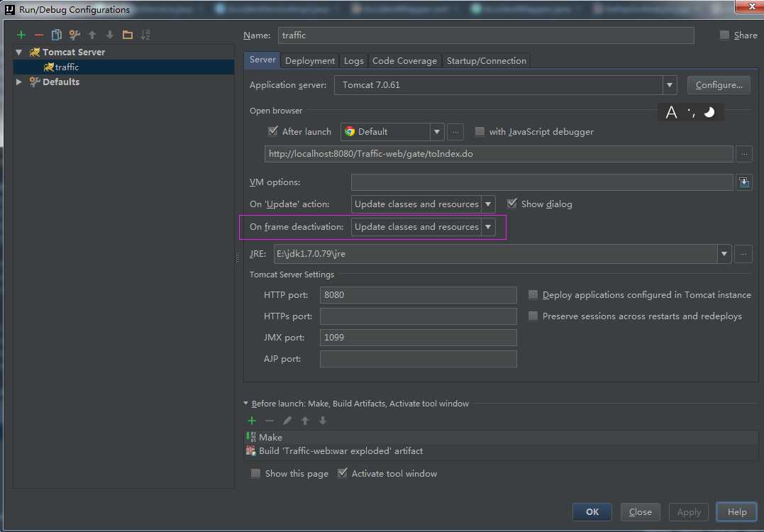Image resolution: width=764 pixels, height=532 pixels.
Task: Open On frame deactivation dropdown
Action: coord(423,227)
